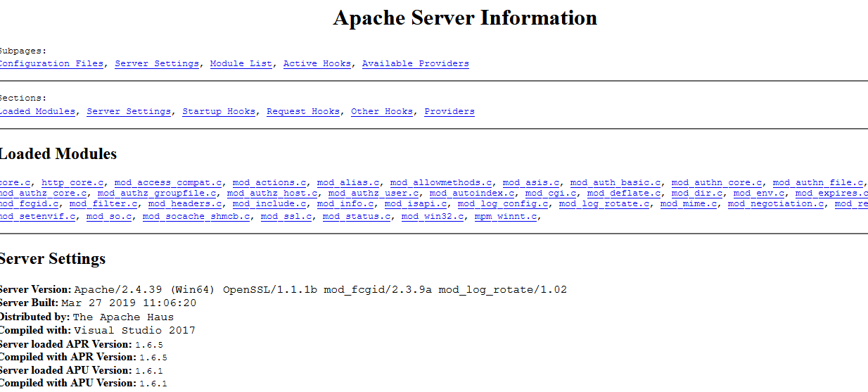868x392 pixels.
Task: Select the mod_log_rotate.c module link
Action: [604, 204]
